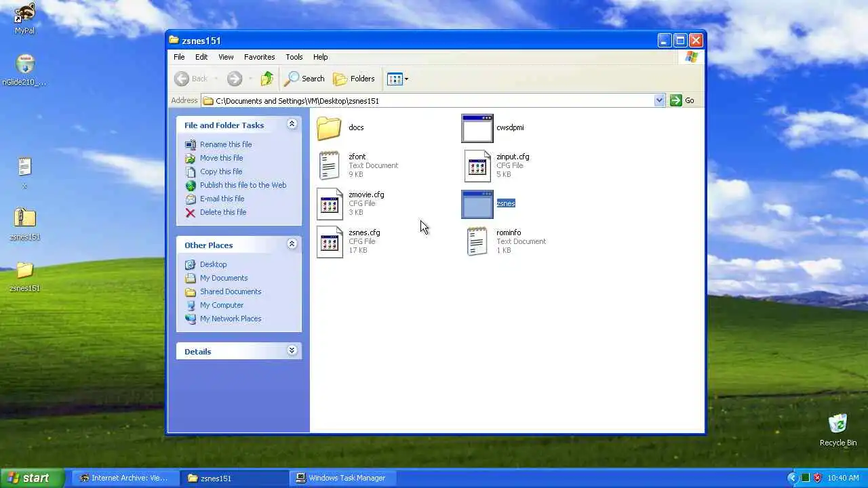868x488 pixels.
Task: Select the zinput.cfg file icon
Action: (x=477, y=166)
